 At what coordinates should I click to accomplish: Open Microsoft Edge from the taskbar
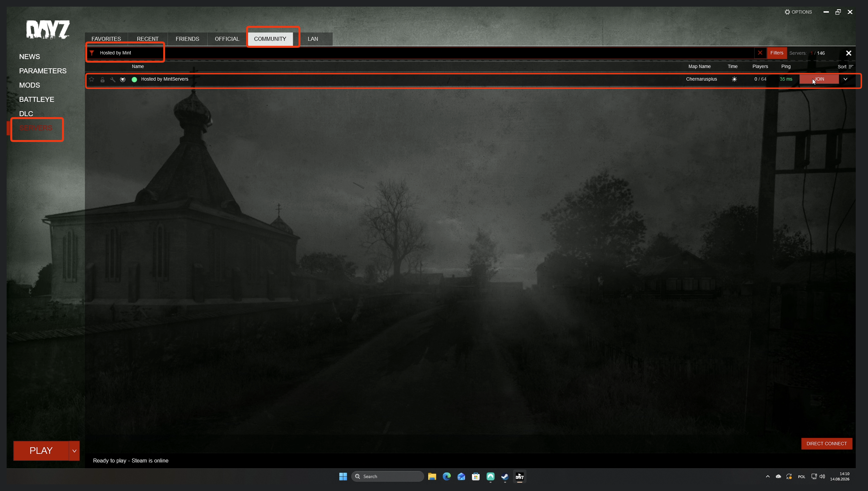pyautogui.click(x=447, y=476)
